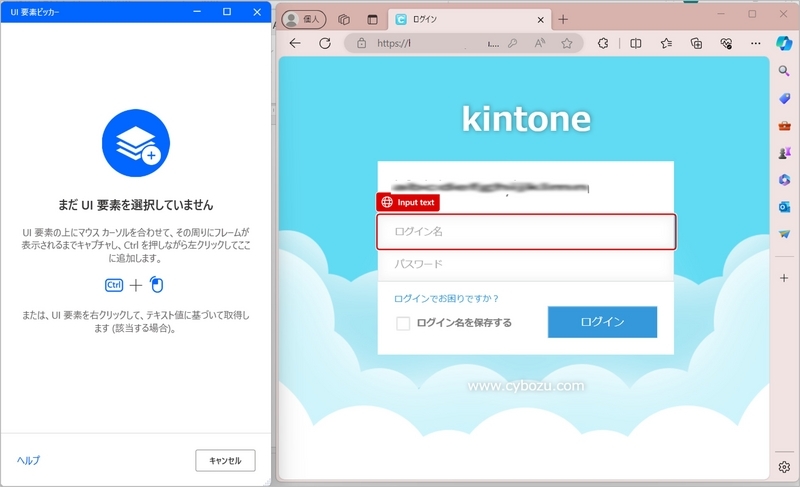800x487 pixels.
Task: Cancel the UI element picker with キャンセル
Action: coord(225,460)
